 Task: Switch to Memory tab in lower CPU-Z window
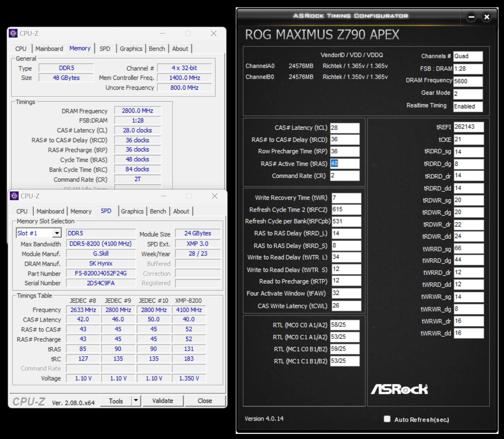pos(81,211)
